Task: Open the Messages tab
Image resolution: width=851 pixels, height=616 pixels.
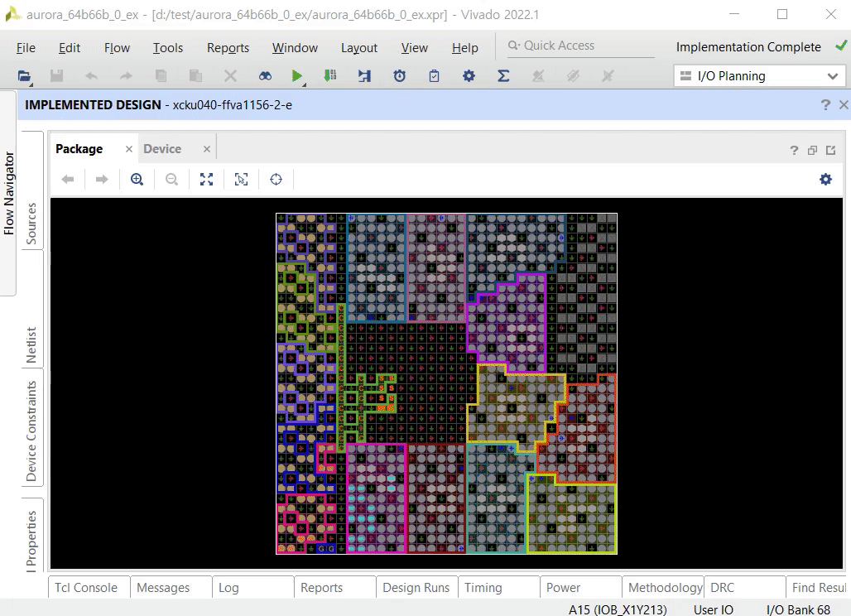Action: point(163,588)
